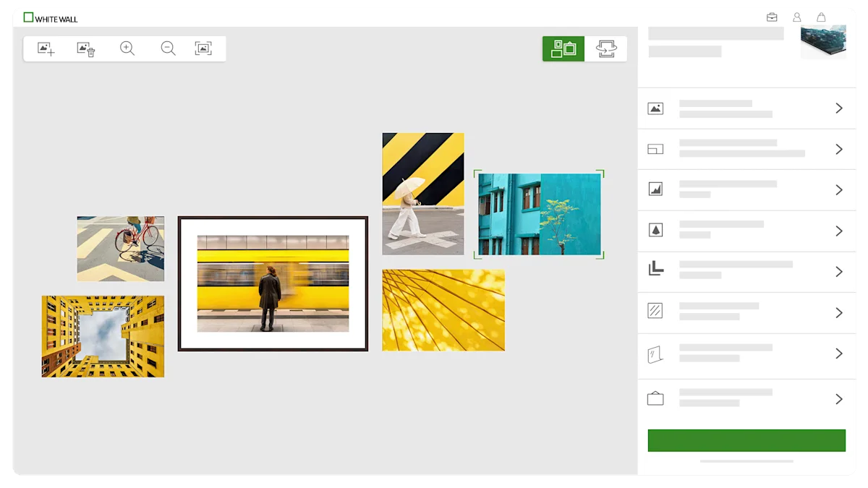868x488 pixels.
Task: Click the curved glass sheet icon in sidebar
Action: [655, 354]
